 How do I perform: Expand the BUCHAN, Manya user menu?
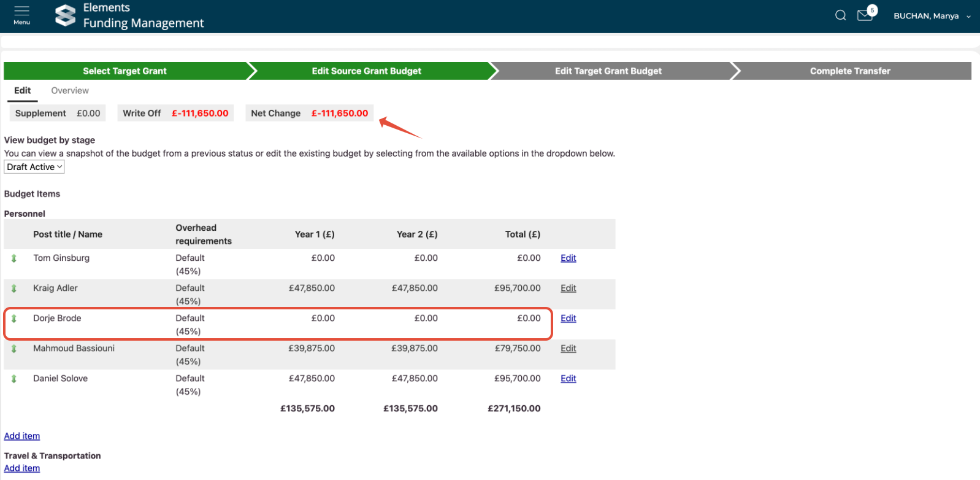[932, 16]
